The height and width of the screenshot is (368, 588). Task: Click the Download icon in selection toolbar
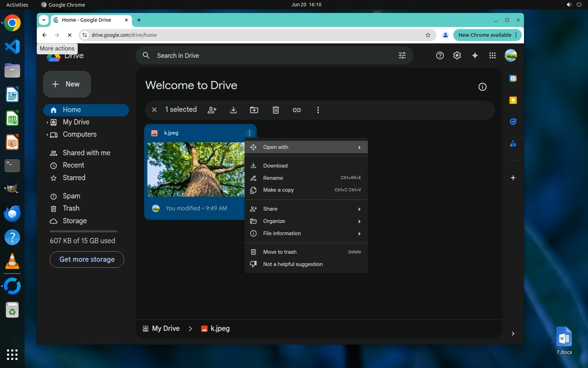click(x=233, y=110)
